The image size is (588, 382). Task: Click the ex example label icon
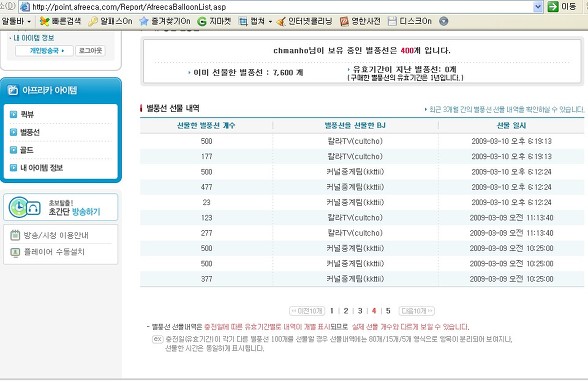tap(158, 339)
